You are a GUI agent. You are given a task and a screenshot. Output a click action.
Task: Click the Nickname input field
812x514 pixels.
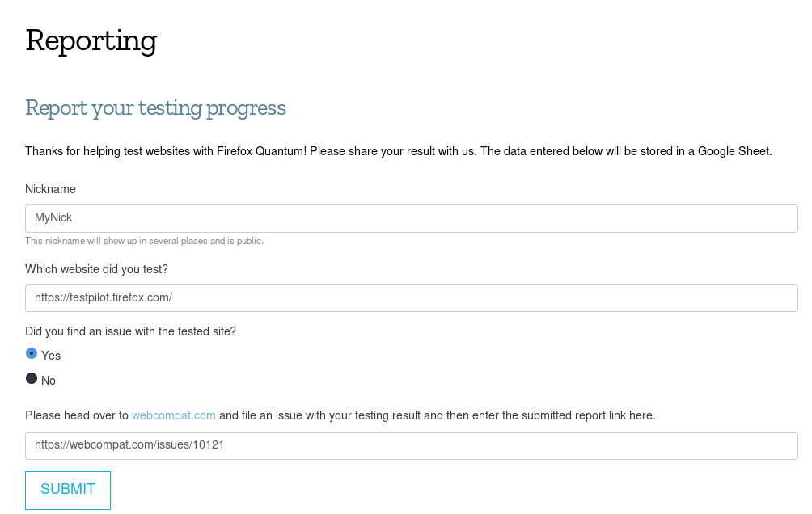click(411, 218)
